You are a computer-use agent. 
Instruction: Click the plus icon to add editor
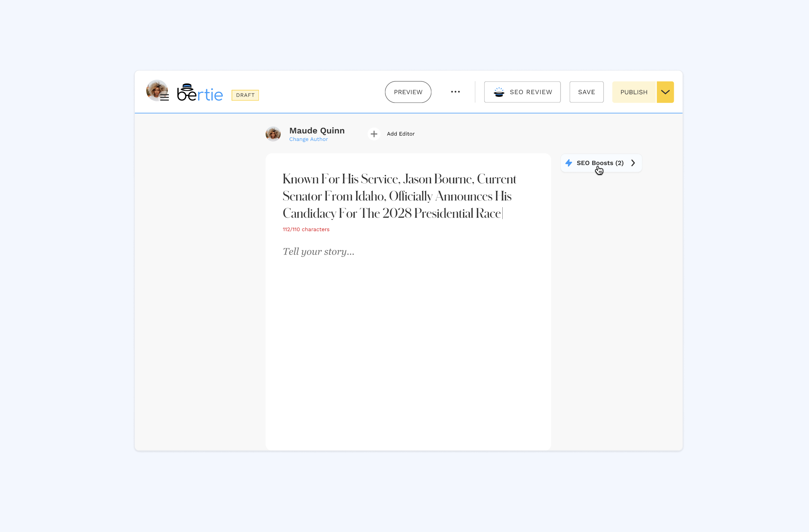click(374, 134)
